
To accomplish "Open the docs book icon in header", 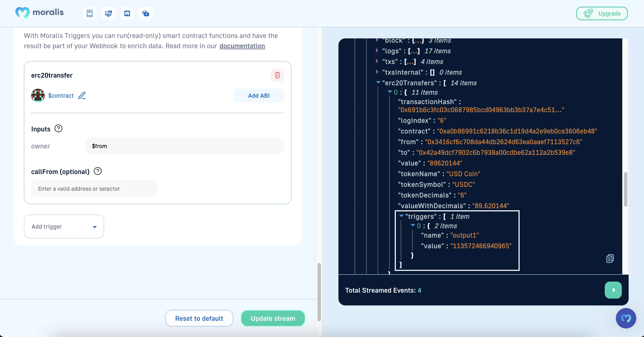I will 89,13.
